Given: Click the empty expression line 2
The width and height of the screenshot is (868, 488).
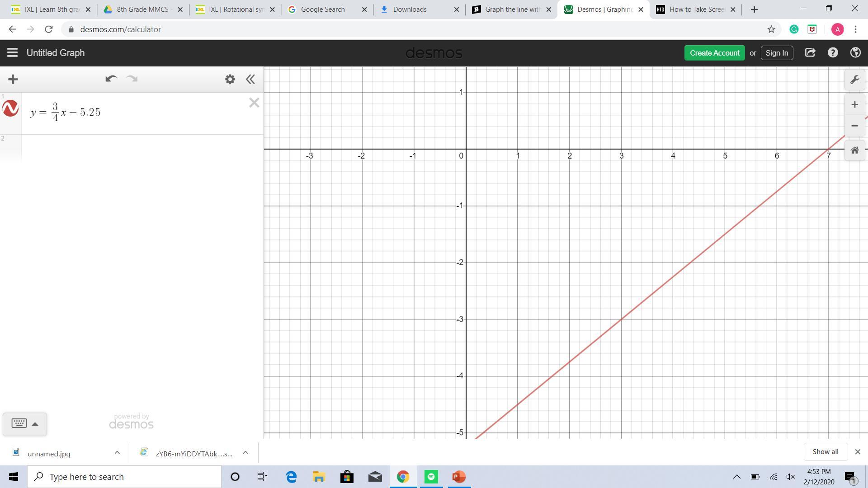Looking at the screenshot, I should (x=142, y=148).
